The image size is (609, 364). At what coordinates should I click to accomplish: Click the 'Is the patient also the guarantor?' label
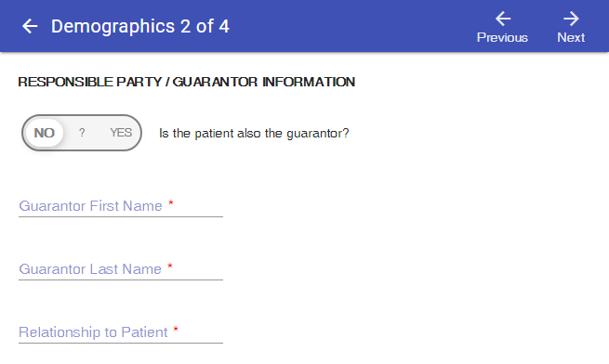[254, 134]
